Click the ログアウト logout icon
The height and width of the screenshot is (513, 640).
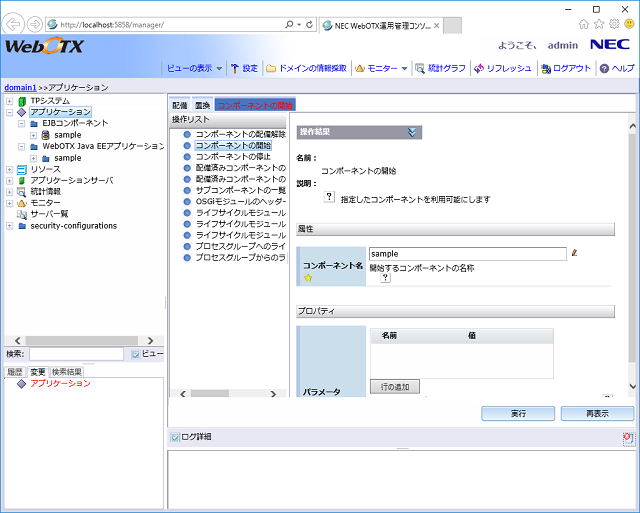pyautogui.click(x=545, y=68)
